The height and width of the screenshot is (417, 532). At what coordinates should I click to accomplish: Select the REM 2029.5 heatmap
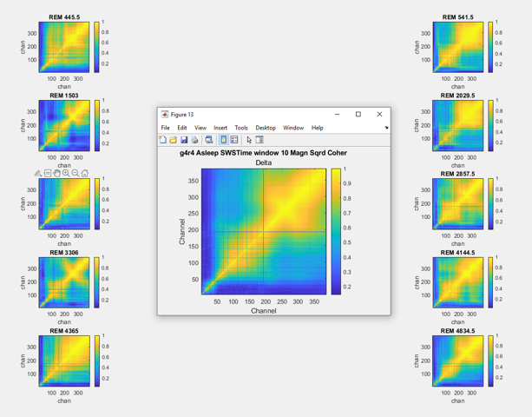pos(457,126)
